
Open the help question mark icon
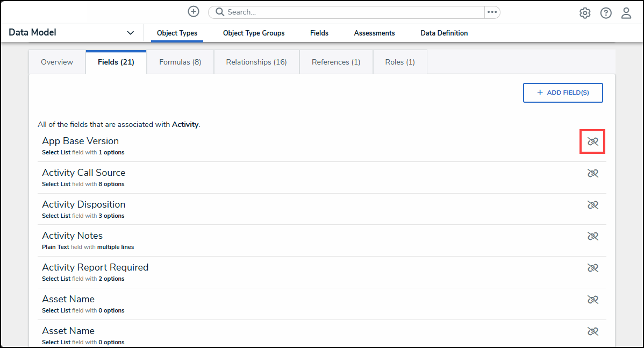coord(606,13)
